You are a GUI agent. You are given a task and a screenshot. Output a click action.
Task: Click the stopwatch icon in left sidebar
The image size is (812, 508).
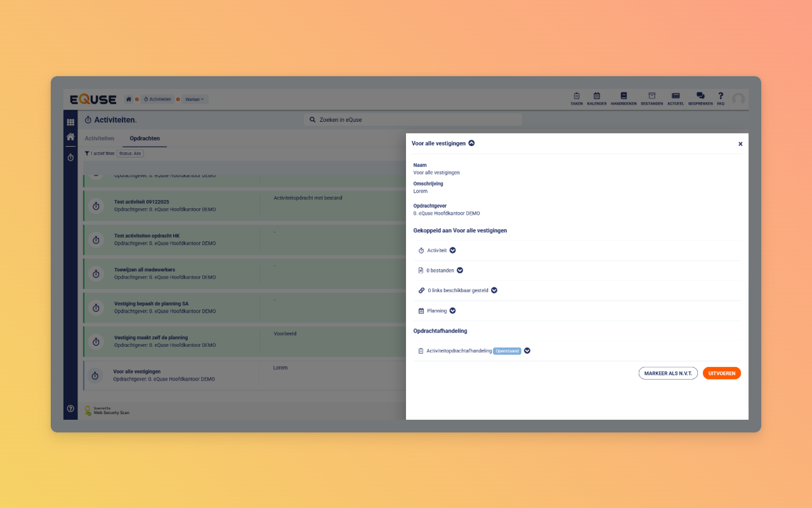(70, 157)
